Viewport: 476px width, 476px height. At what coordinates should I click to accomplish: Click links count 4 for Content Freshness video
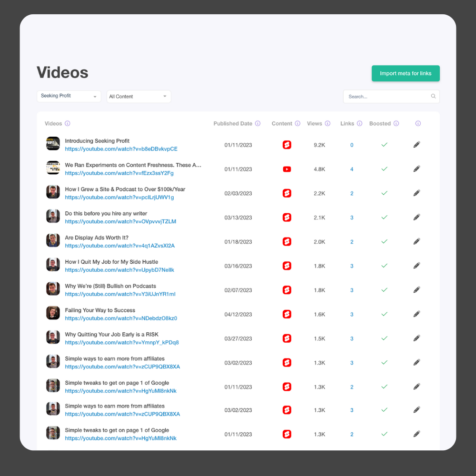point(352,169)
